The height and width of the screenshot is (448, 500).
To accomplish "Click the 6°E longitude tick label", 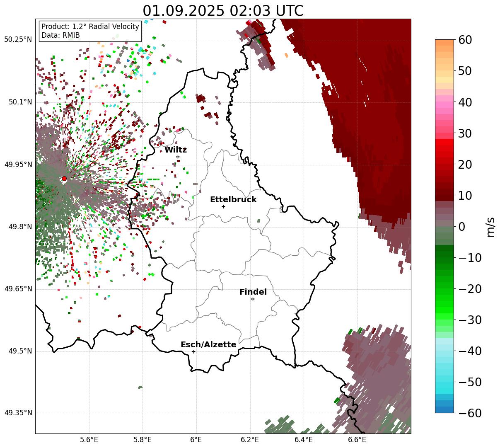I will click(196, 440).
